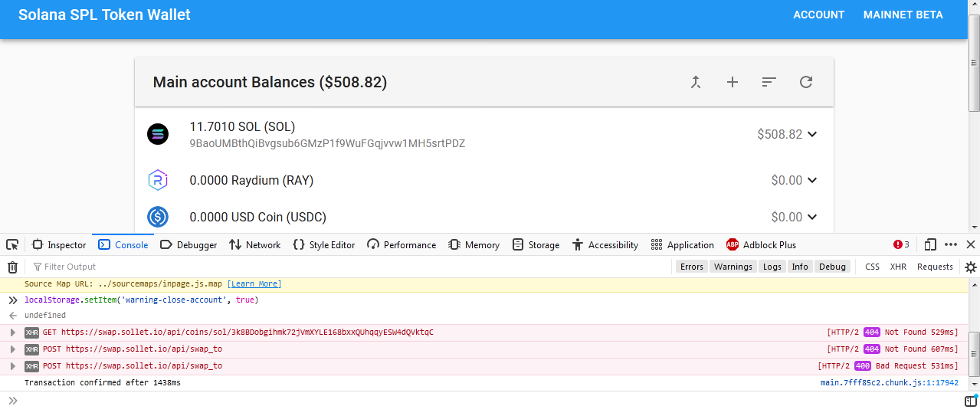The height and width of the screenshot is (416, 980).
Task: Toggle the Logs filter in console
Action: click(x=772, y=267)
